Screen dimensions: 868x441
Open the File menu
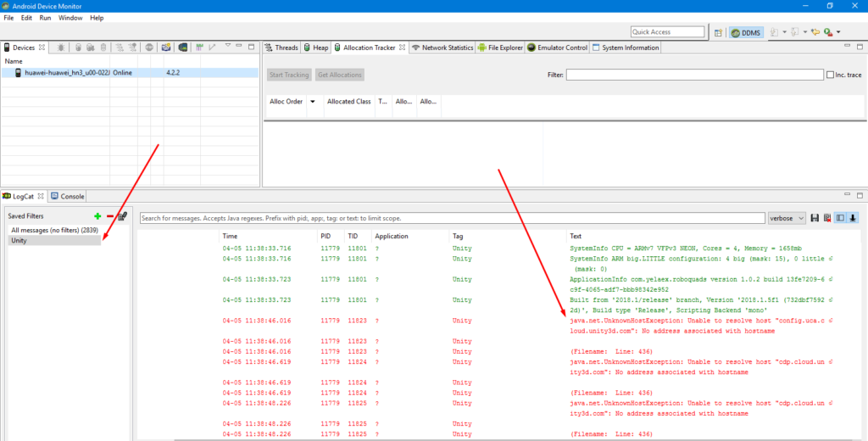pyautogui.click(x=8, y=18)
